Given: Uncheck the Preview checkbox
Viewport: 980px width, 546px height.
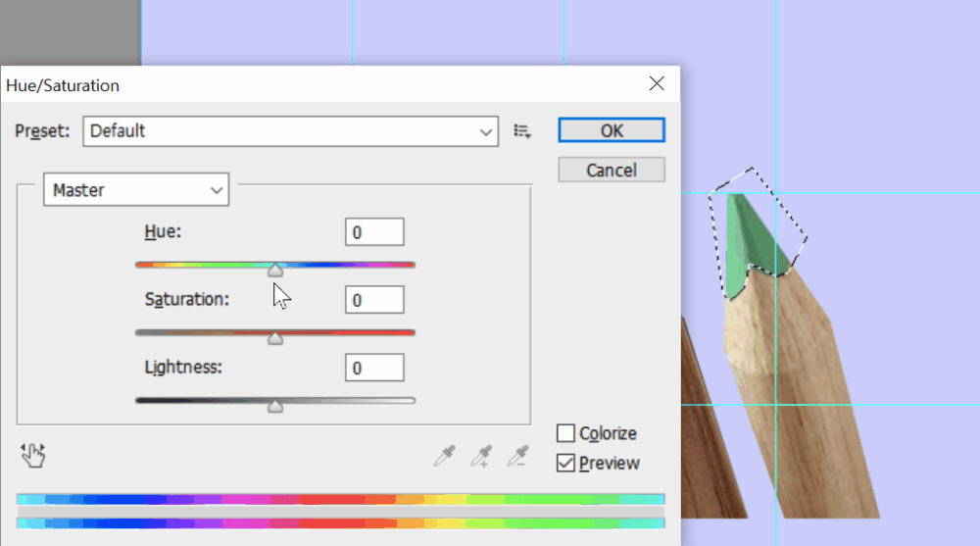Looking at the screenshot, I should (565, 463).
